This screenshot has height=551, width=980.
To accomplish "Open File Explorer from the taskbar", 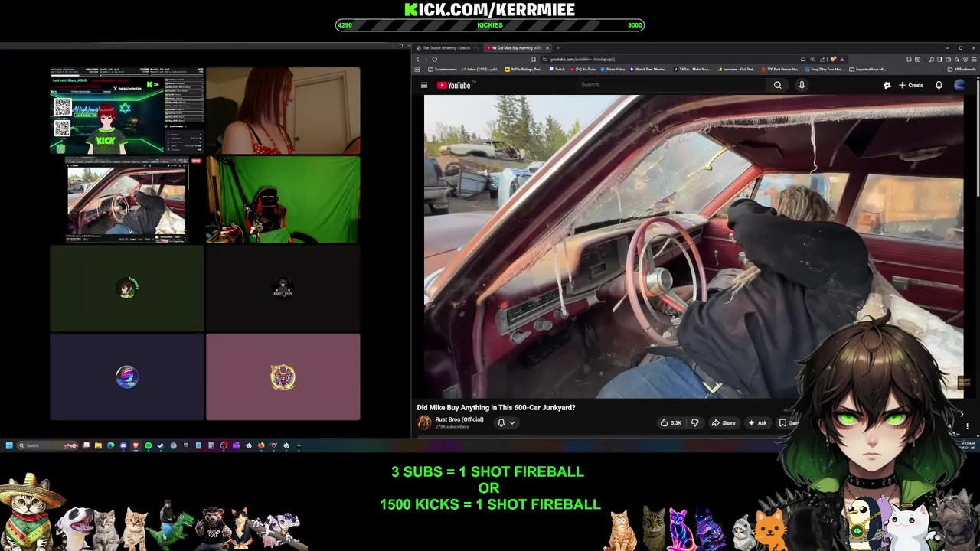I will (98, 445).
